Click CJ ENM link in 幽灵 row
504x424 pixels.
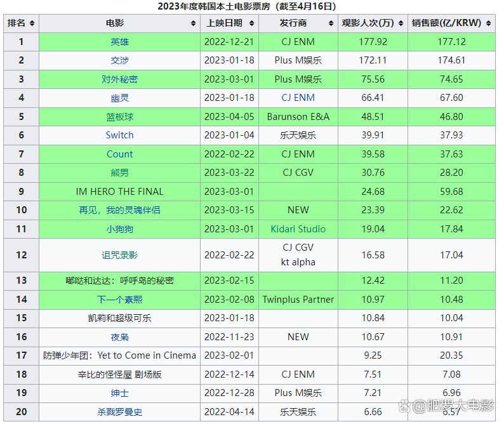point(298,98)
